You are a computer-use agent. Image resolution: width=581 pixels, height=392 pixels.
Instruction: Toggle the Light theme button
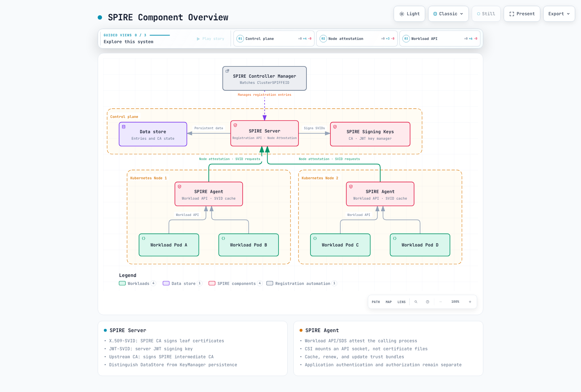tap(409, 14)
